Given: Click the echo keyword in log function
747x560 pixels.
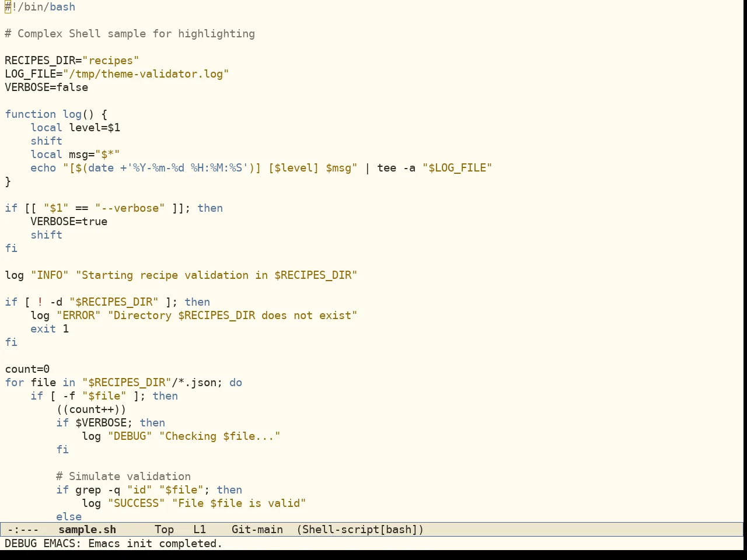Looking at the screenshot, I should [43, 168].
